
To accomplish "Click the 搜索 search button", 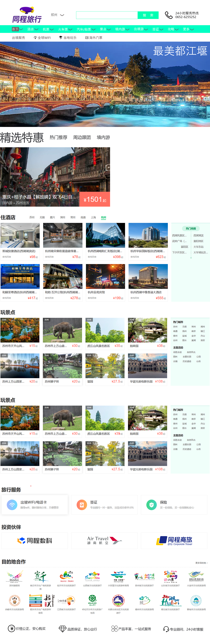I will pyautogui.click(x=148, y=15).
